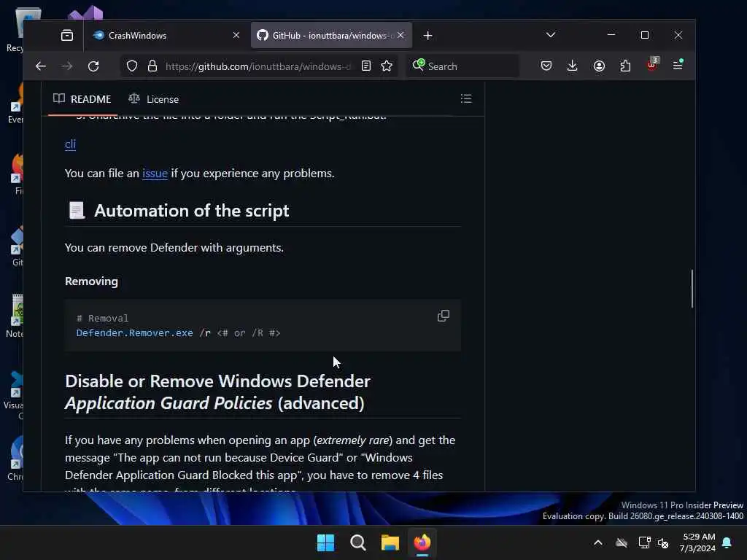The height and width of the screenshot is (560, 747).
Task: Click the Disable or Remove Windows Defender heading
Action: [x=217, y=392]
